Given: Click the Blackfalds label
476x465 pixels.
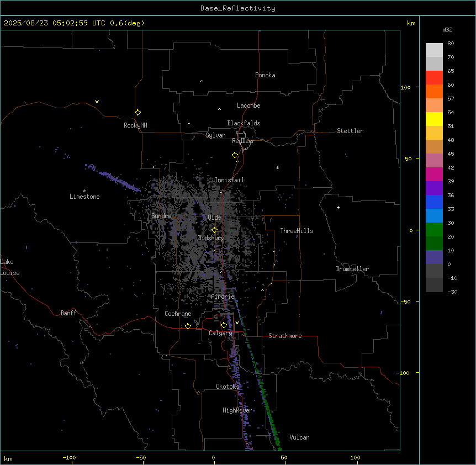Looking at the screenshot, I should click(x=244, y=123).
